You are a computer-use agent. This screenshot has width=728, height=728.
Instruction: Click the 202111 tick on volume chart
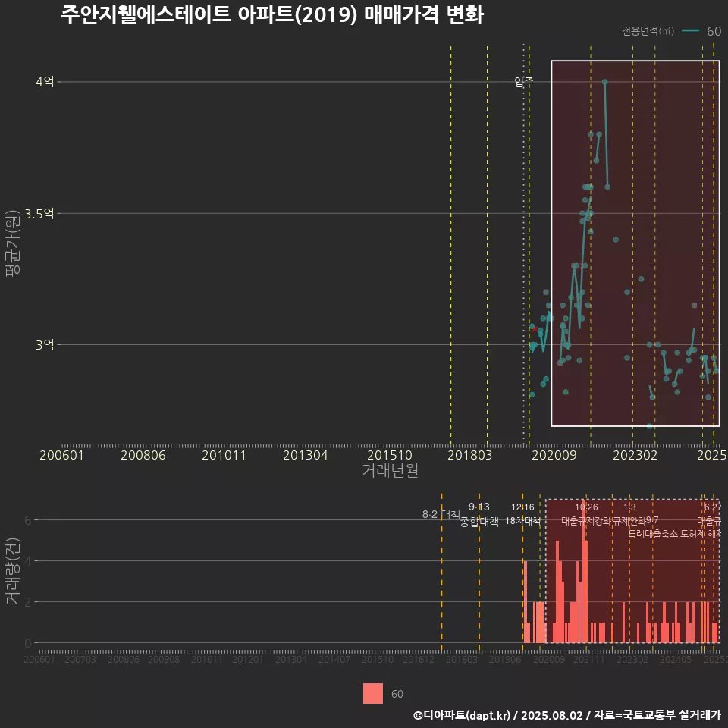point(589,659)
